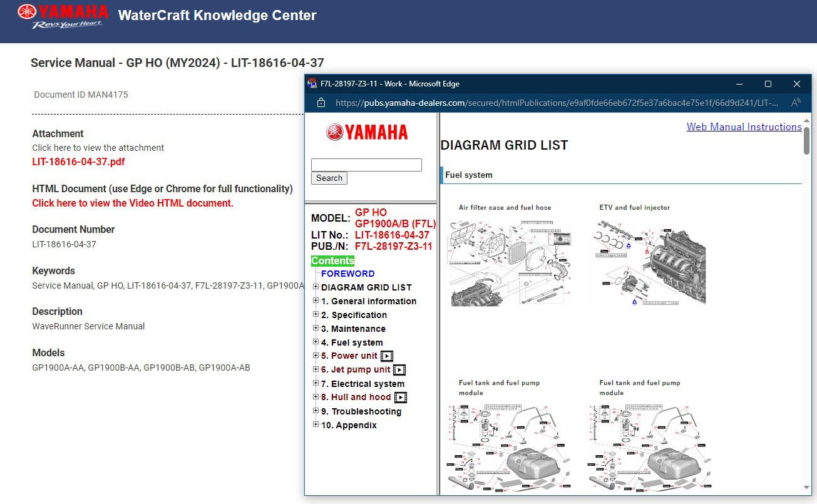Close the Microsoft Edge popup window
817x504 pixels.
797,84
